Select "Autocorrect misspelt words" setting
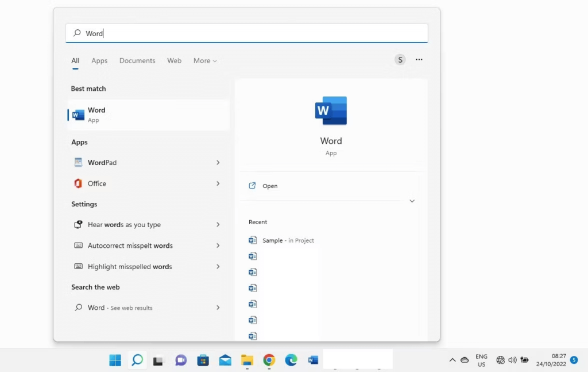588x372 pixels. click(x=130, y=246)
